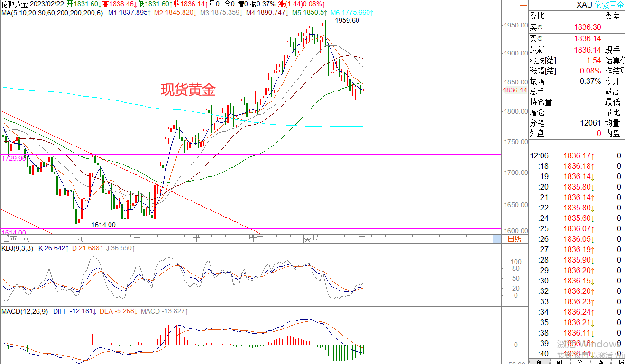Screen dimensions: 625x364
Task: Click the 涨幅[结] value 0.08%
Action: point(590,71)
